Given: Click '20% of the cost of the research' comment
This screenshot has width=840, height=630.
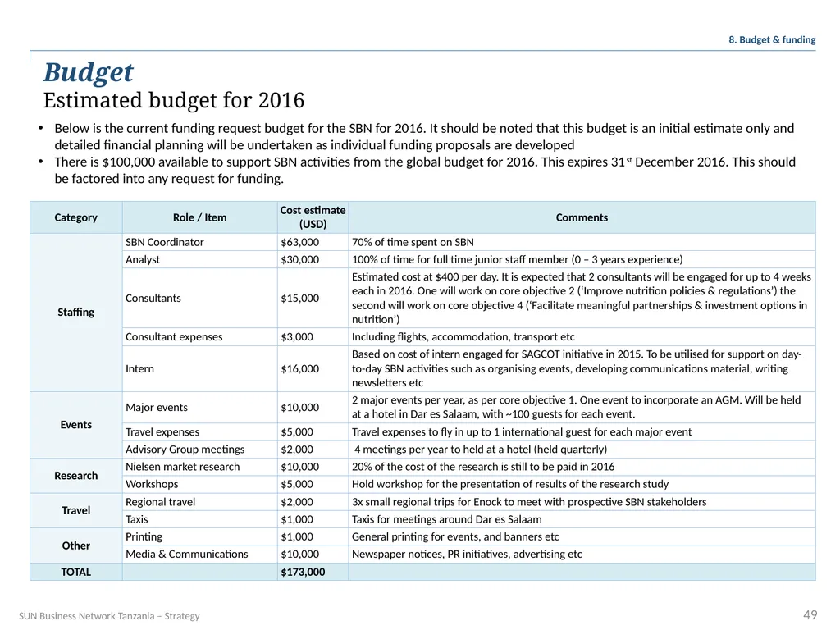Looking at the screenshot, I should (582, 467).
